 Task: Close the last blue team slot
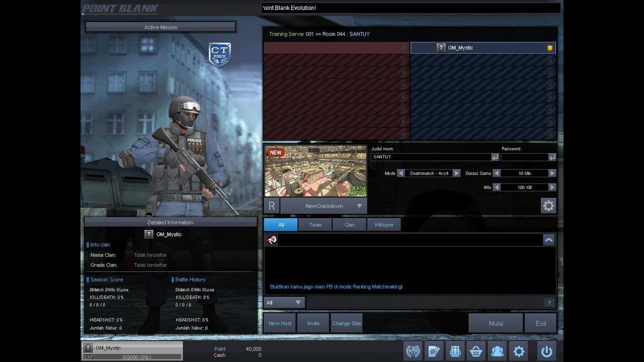550,134
